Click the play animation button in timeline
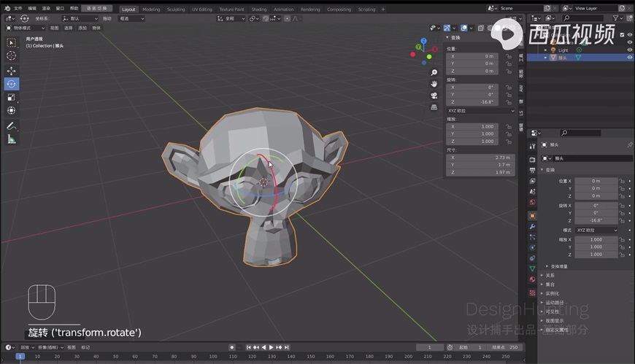Screen dimensions: 635x364 point(272,347)
